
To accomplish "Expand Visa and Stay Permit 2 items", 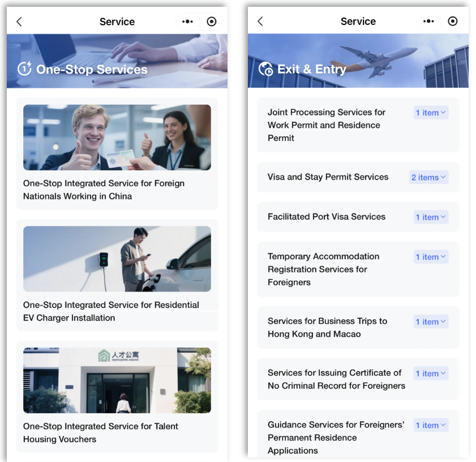I will point(428,177).
